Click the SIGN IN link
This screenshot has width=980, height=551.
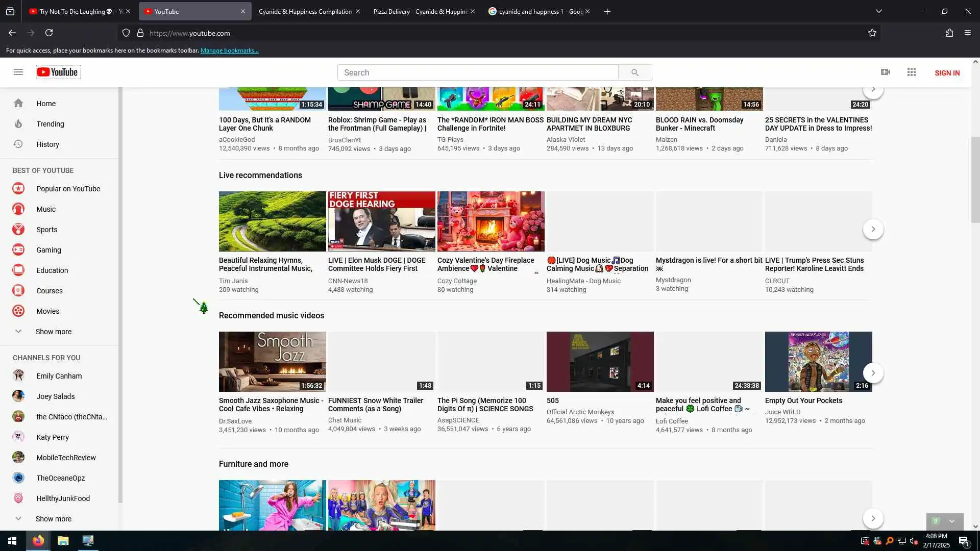(947, 73)
